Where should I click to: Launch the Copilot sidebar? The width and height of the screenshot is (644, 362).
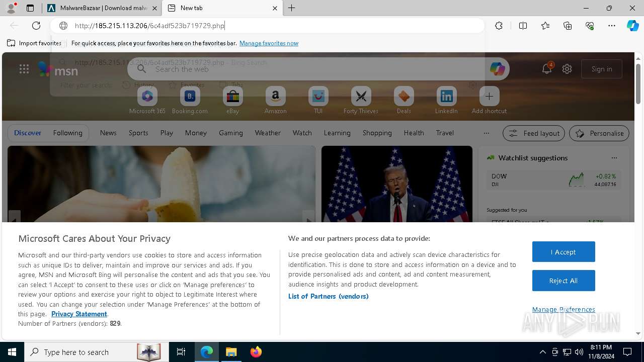[632, 26]
